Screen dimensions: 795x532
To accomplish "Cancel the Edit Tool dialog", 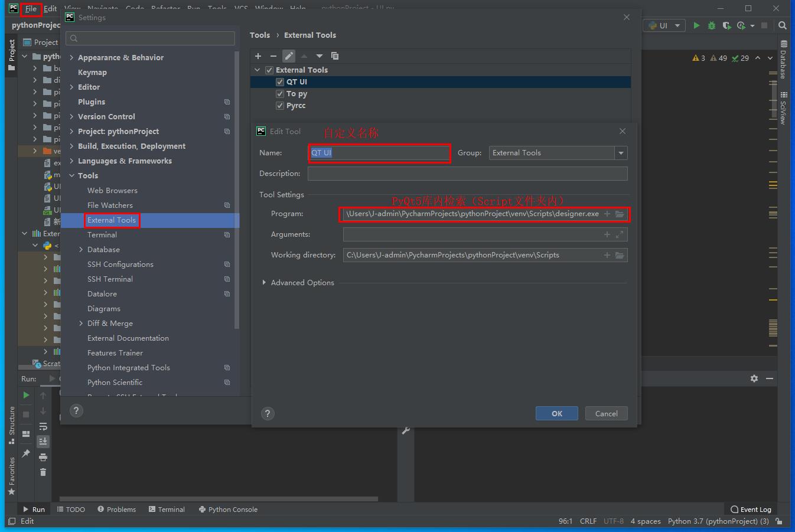I will pos(607,413).
